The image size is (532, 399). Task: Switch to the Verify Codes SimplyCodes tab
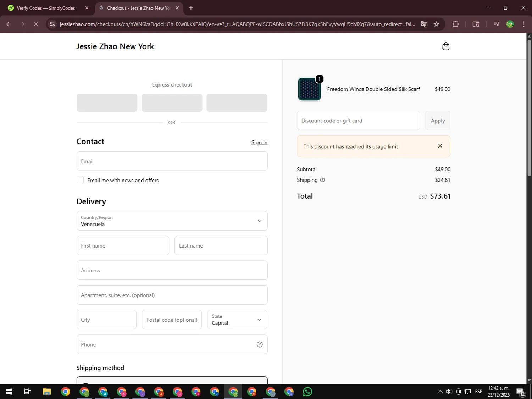pos(46,8)
